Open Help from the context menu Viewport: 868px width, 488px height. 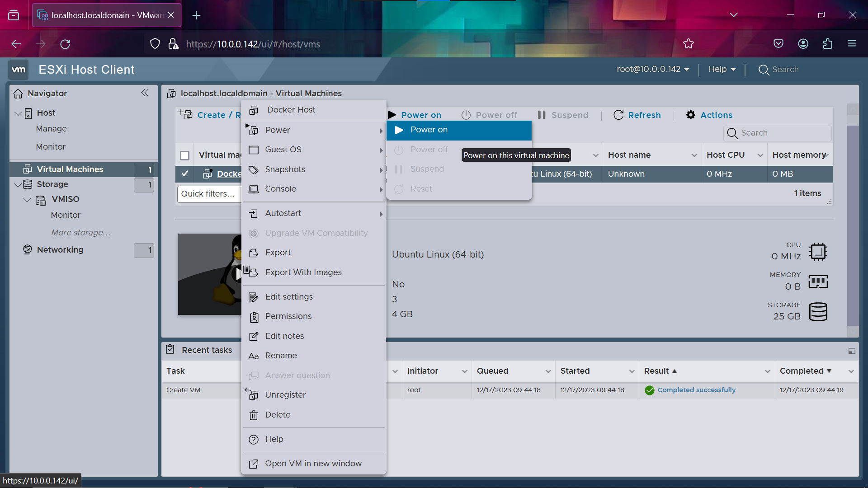314,439
